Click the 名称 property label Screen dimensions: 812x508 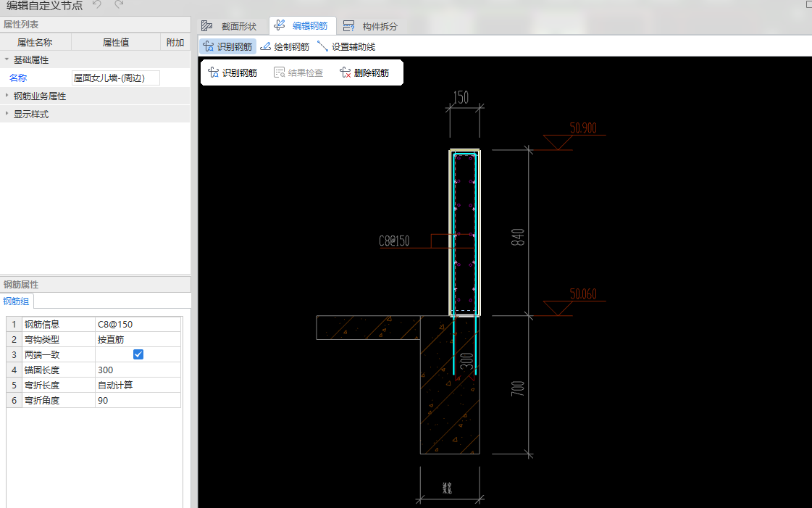18,78
